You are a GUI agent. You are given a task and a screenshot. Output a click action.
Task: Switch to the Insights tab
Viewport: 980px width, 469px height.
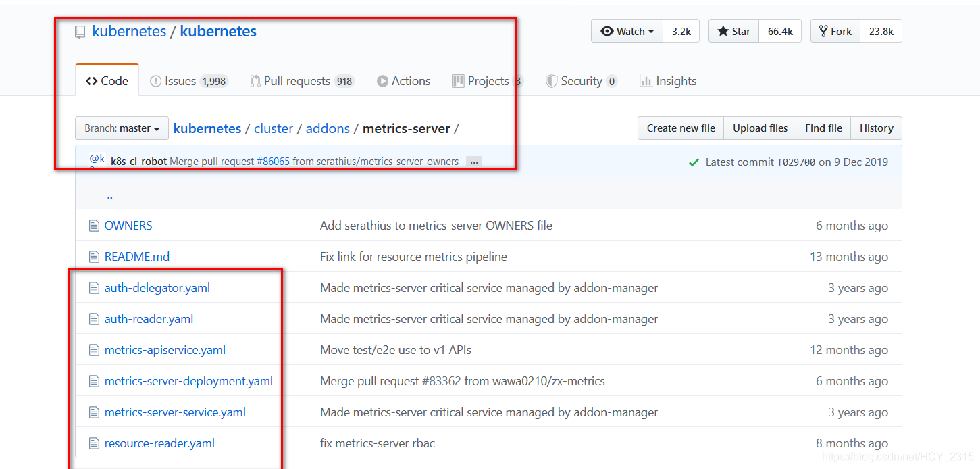click(668, 81)
